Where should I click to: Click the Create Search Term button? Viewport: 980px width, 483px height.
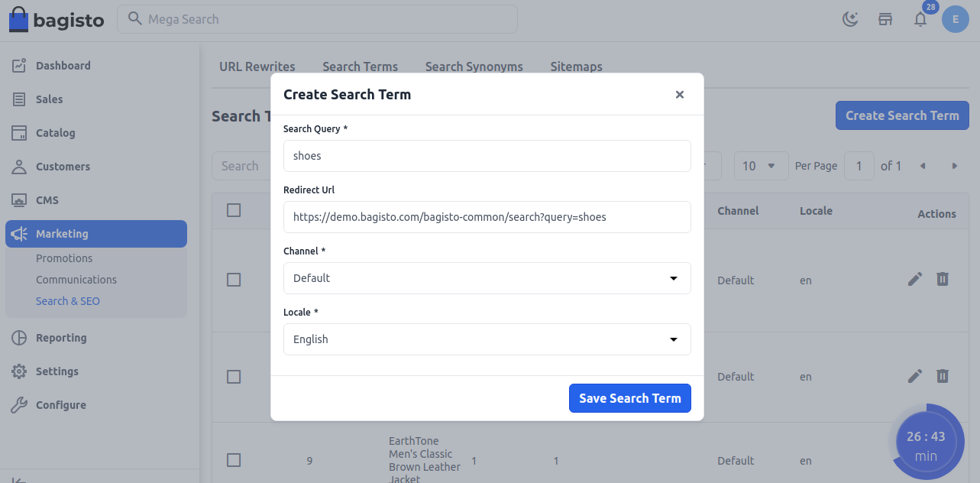tap(902, 115)
